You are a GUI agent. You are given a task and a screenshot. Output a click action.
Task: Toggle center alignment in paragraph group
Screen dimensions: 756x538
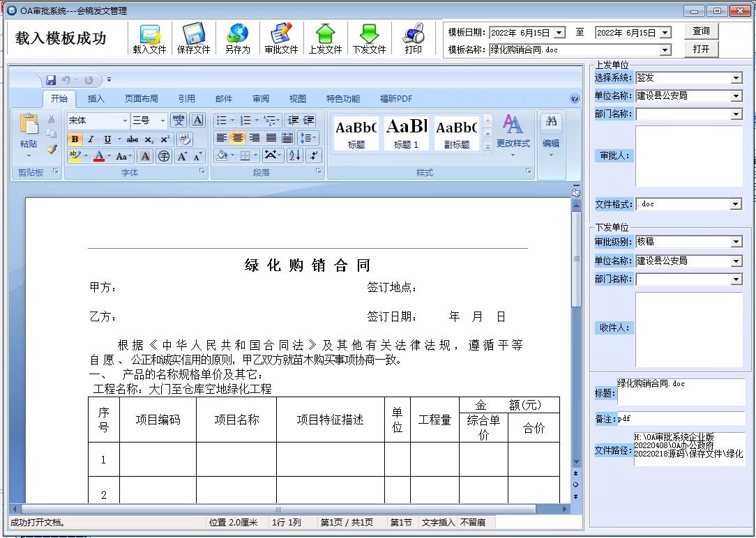pos(238,138)
